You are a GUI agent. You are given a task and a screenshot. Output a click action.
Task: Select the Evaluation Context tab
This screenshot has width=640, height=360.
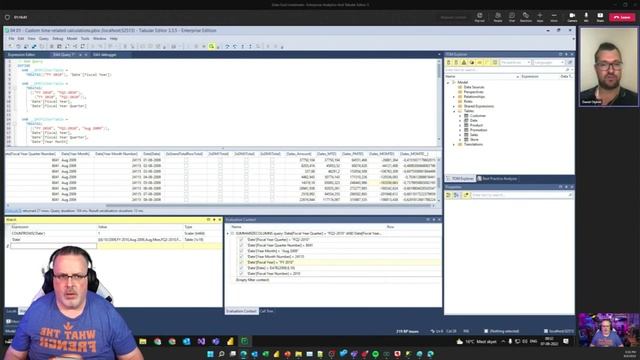coord(241,311)
